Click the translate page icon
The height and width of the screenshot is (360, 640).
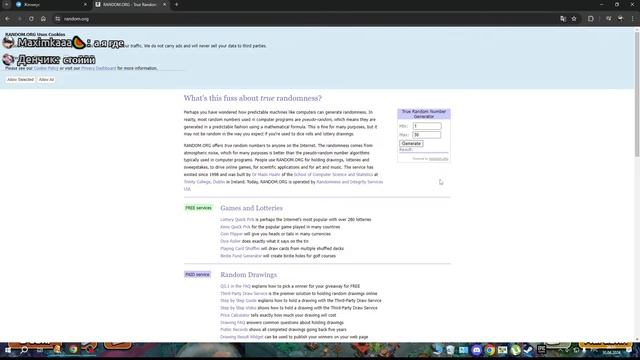tap(563, 19)
